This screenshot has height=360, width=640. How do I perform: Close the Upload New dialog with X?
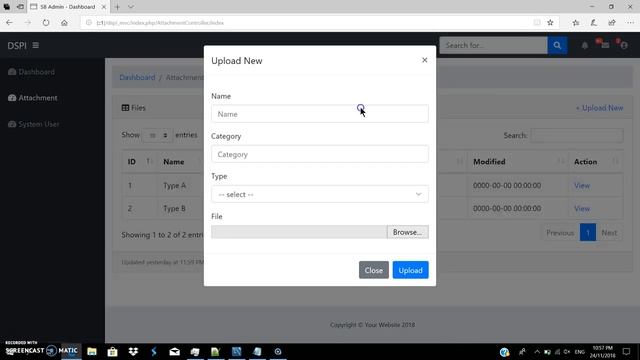pyautogui.click(x=424, y=60)
